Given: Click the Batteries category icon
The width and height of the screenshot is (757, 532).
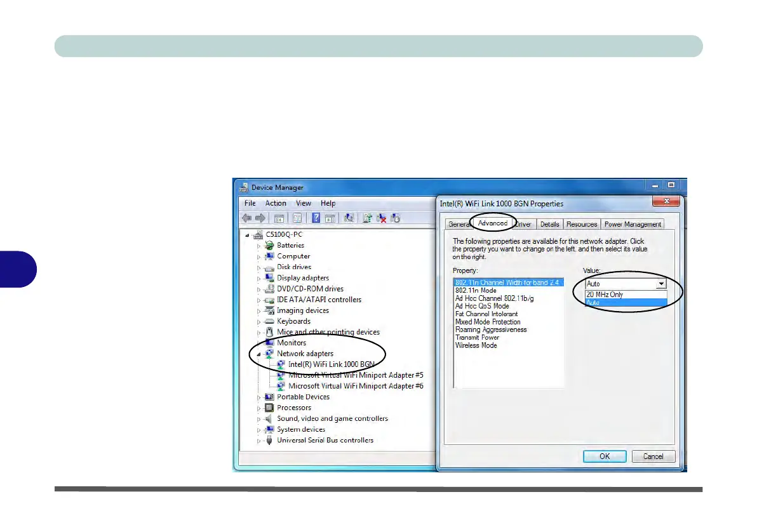Looking at the screenshot, I should point(269,245).
